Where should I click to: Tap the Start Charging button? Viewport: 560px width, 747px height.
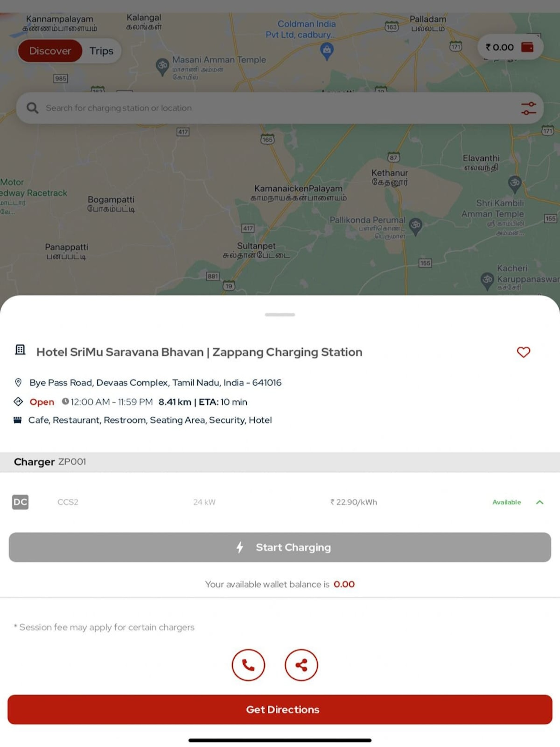pyautogui.click(x=280, y=547)
